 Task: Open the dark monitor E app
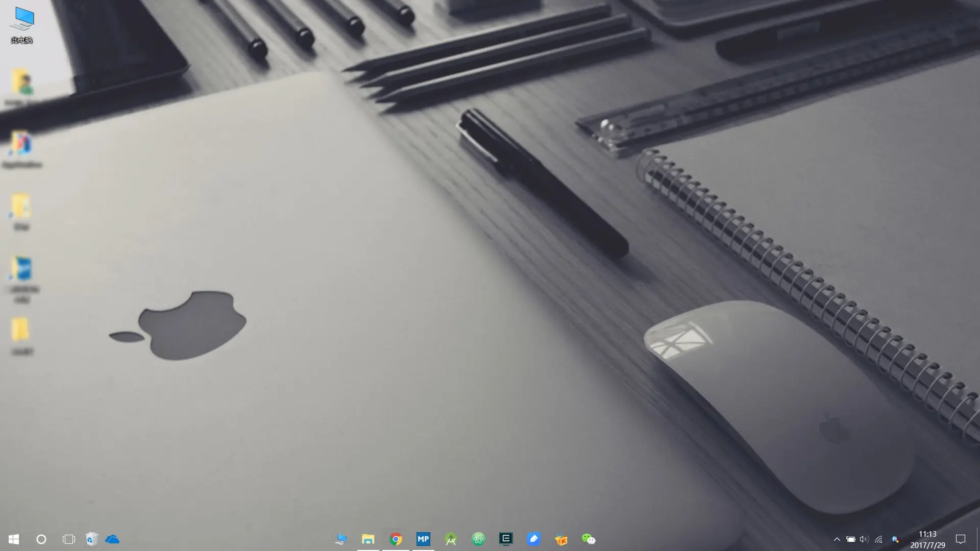506,539
